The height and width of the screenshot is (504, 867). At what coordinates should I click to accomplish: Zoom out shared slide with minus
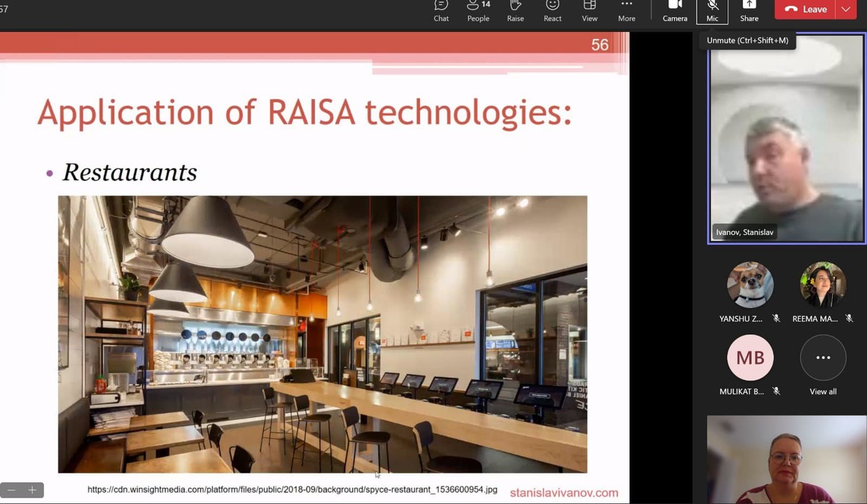pos(12,490)
